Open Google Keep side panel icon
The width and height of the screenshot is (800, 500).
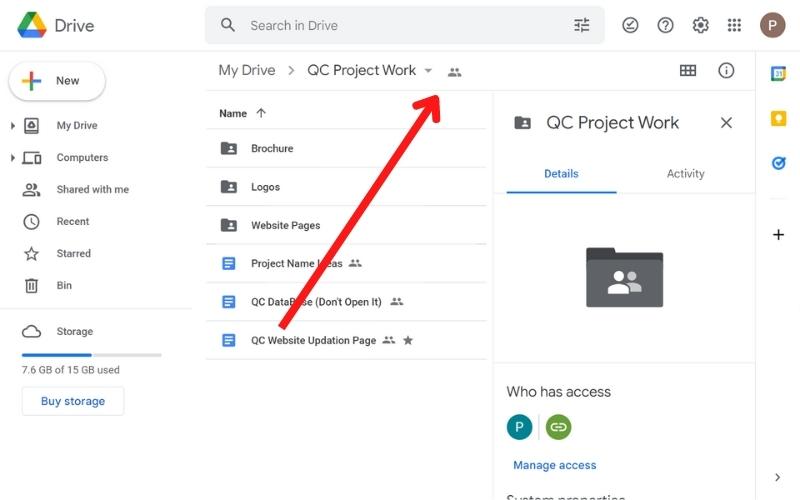click(x=778, y=118)
